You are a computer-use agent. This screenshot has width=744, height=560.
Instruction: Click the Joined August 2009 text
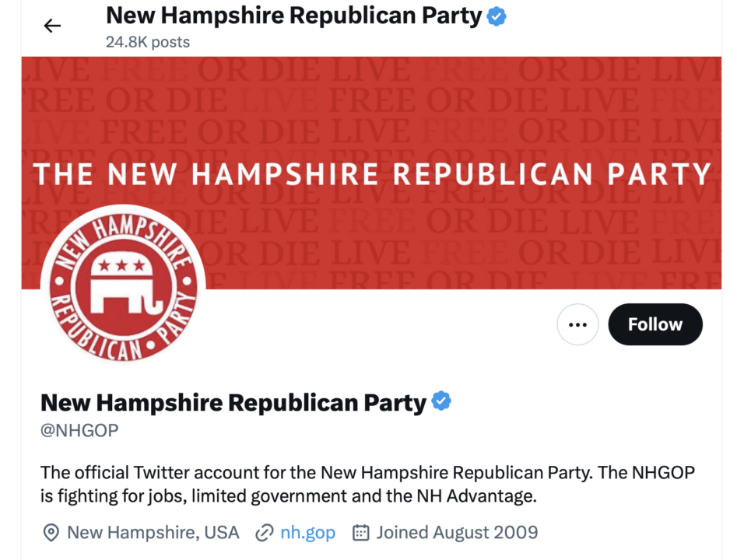tap(457, 533)
